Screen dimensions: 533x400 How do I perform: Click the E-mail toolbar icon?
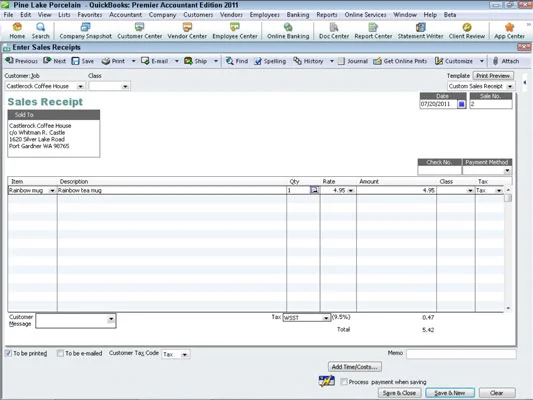(155, 61)
